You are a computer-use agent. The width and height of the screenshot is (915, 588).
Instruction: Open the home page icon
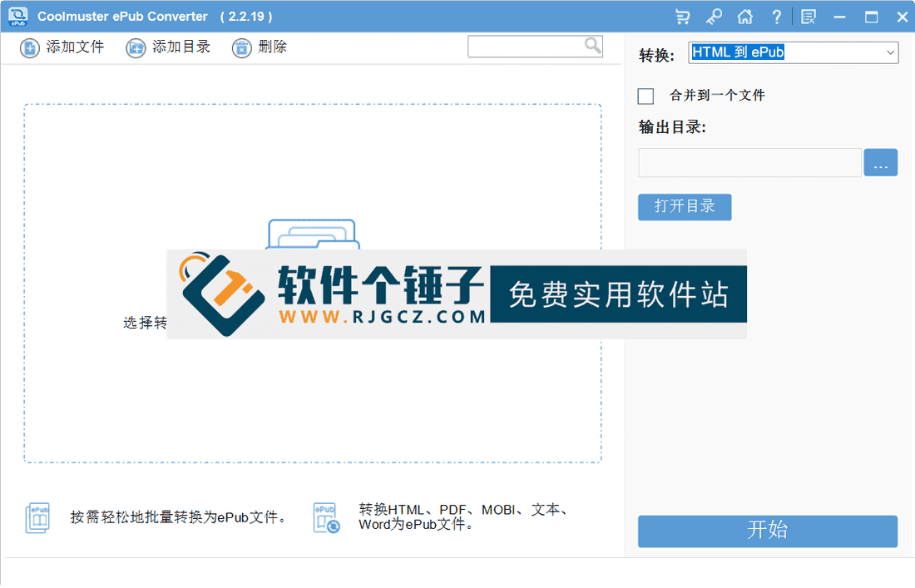click(745, 16)
